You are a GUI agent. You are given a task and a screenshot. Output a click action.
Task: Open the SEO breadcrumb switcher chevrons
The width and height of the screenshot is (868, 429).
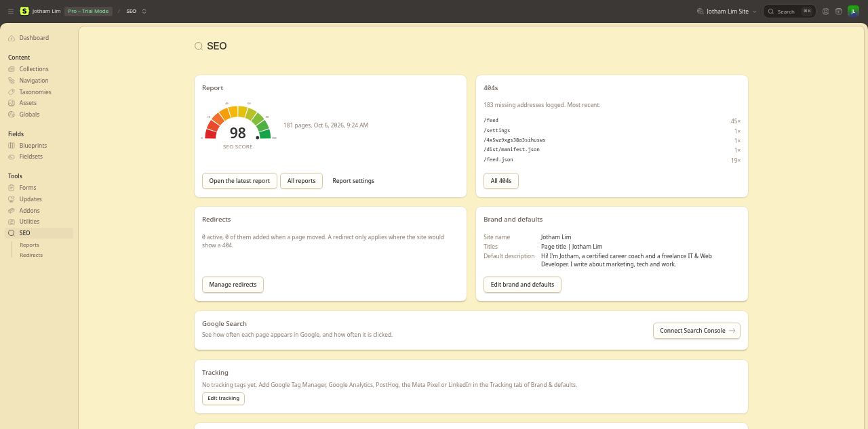[144, 12]
